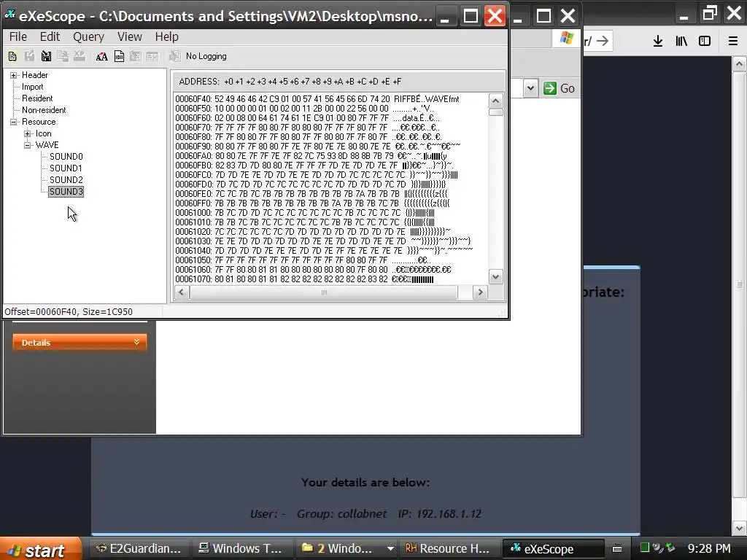Expand the Icon tree node
The height and width of the screenshot is (560, 747).
pyautogui.click(x=28, y=134)
